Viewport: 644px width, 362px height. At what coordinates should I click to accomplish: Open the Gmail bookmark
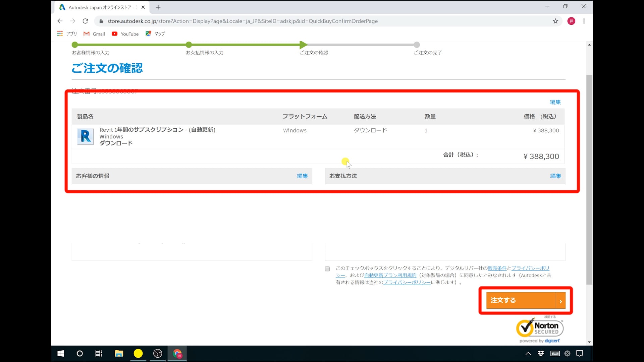(x=94, y=34)
